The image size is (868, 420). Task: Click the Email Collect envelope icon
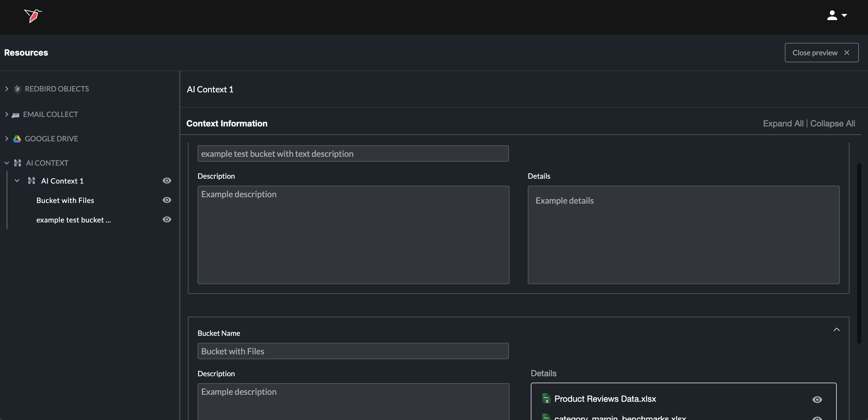point(15,115)
